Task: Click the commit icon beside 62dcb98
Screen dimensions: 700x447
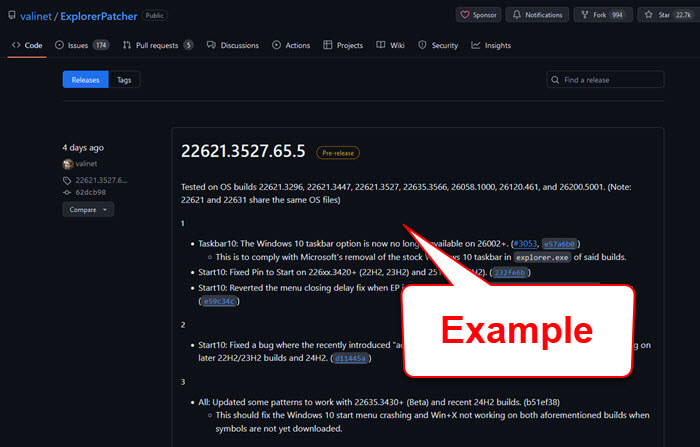Action: pos(67,192)
